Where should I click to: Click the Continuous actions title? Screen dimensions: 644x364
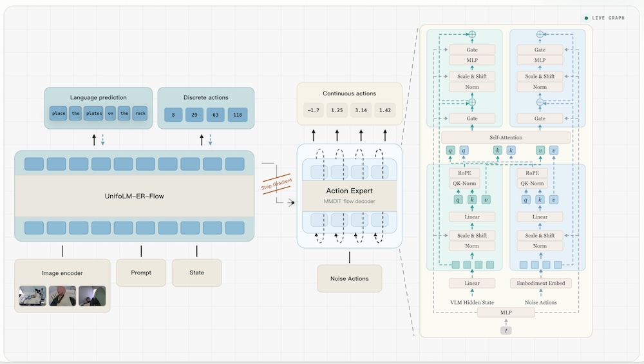click(350, 93)
